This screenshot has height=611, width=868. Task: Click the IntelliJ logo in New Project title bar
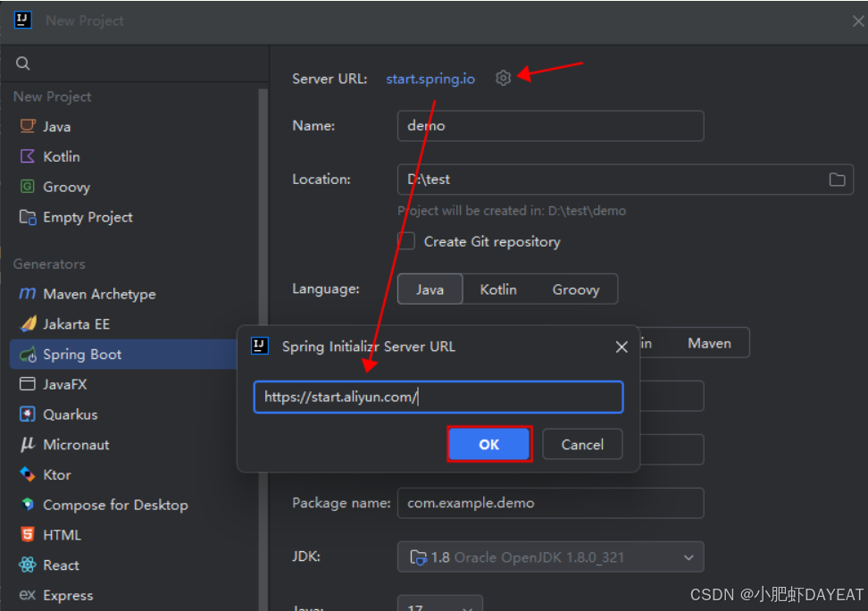point(22,20)
